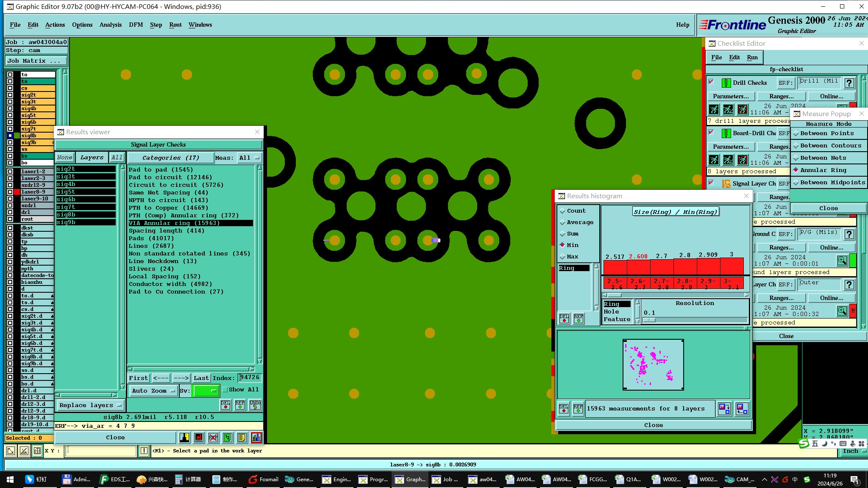Open the Meas All dropdown
The width and height of the screenshot is (868, 488).
click(249, 158)
